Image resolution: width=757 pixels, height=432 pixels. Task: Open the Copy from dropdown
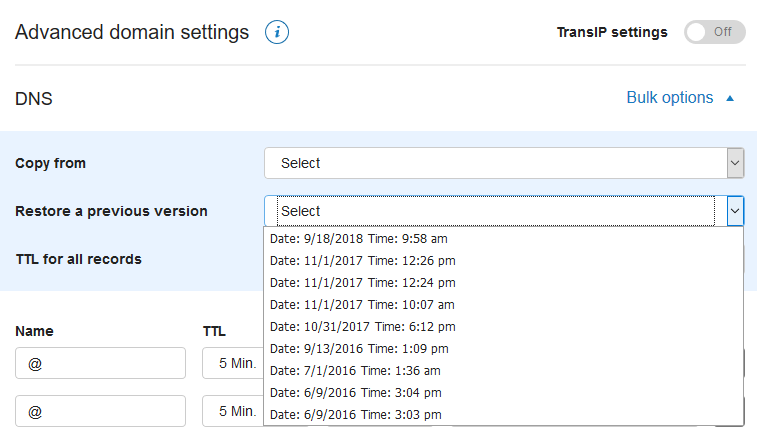[504, 163]
